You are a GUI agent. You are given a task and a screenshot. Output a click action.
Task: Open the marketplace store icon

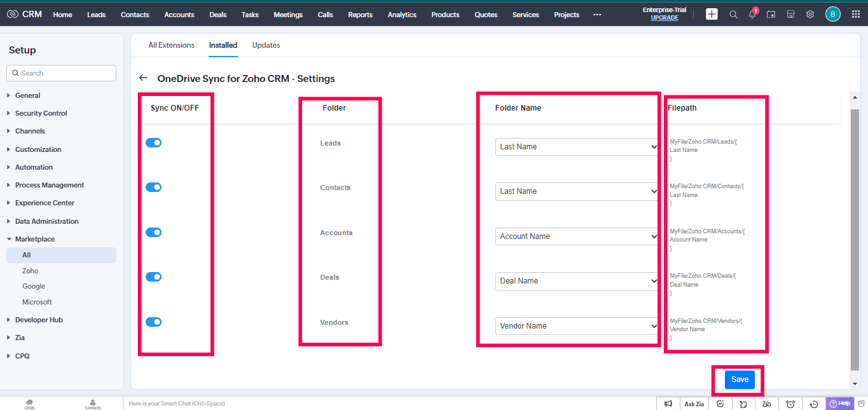pyautogui.click(x=790, y=14)
